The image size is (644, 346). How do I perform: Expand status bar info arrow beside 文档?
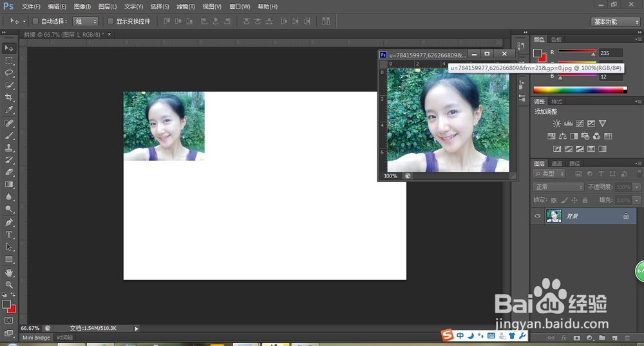(137, 329)
